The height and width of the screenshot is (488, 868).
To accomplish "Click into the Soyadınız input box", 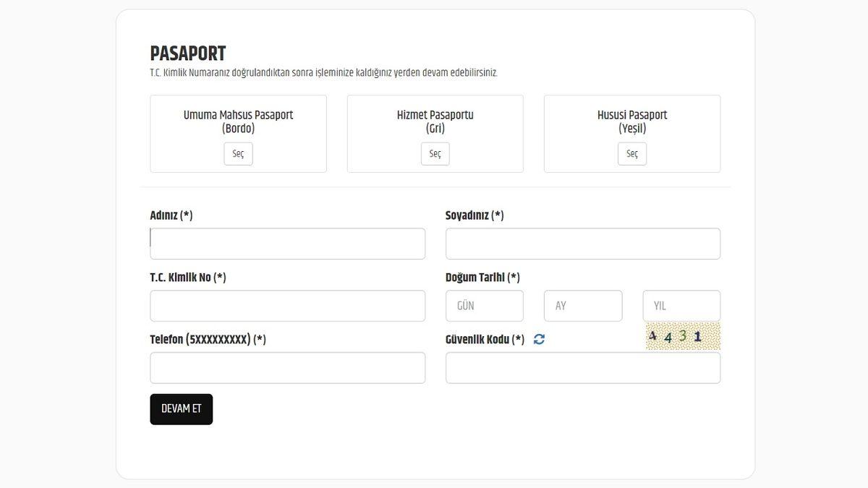I will (582, 244).
